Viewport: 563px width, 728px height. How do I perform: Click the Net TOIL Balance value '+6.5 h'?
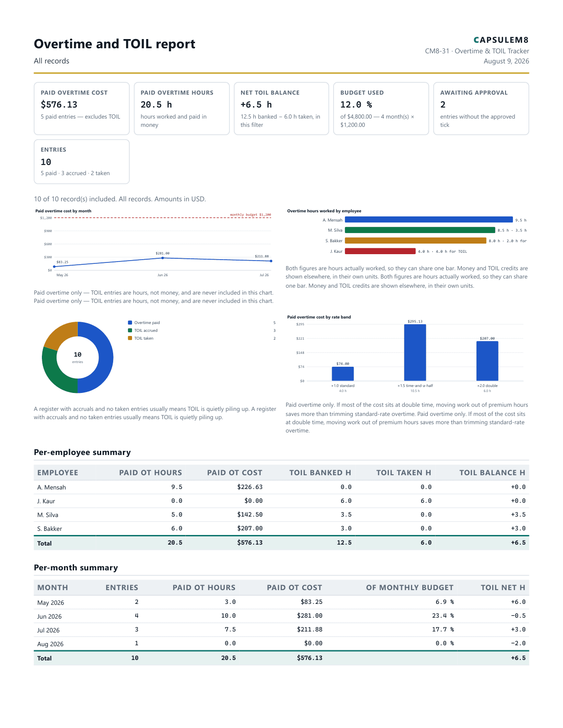pyautogui.click(x=256, y=105)
